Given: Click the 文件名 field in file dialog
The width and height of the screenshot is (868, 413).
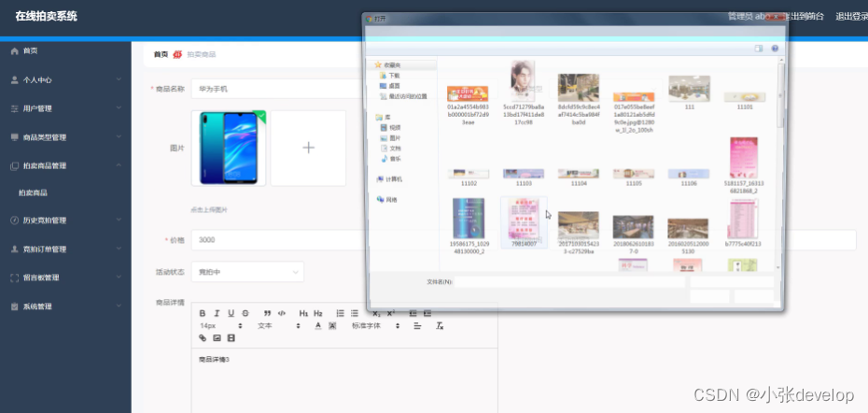Looking at the screenshot, I should tap(569, 281).
